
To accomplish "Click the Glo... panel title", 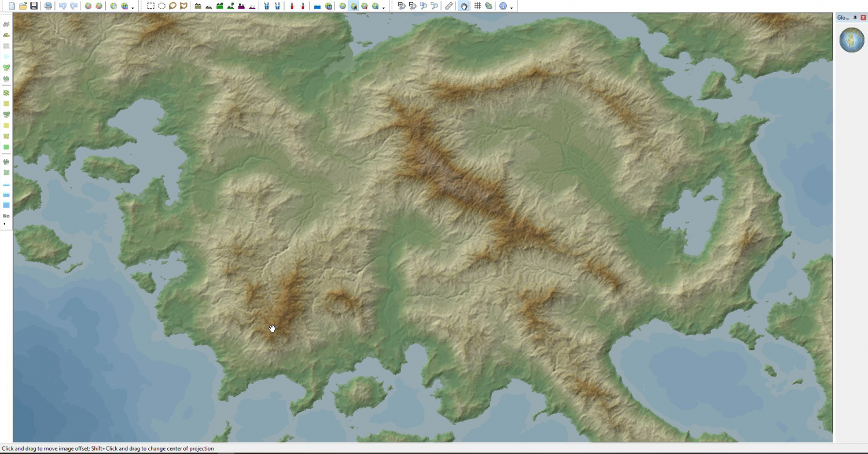I will pos(843,17).
